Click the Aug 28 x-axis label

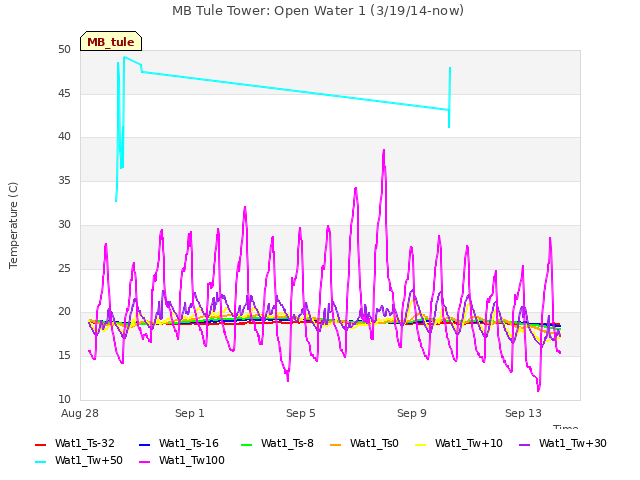(x=80, y=413)
